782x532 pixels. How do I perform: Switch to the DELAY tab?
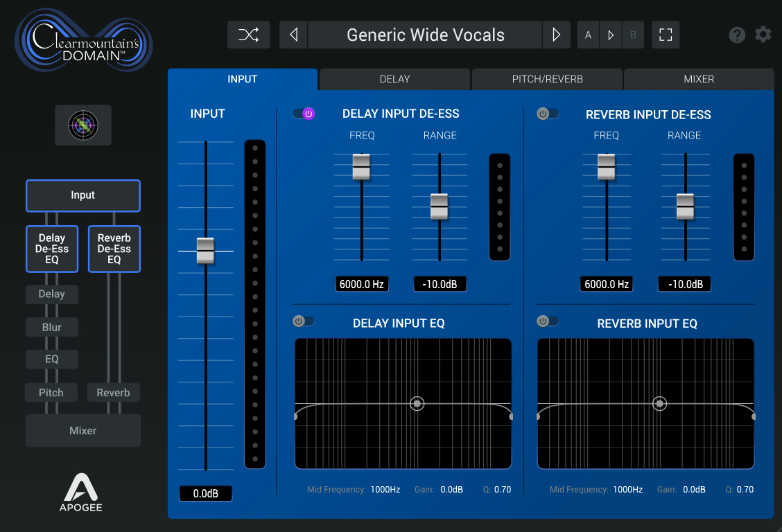[394, 79]
